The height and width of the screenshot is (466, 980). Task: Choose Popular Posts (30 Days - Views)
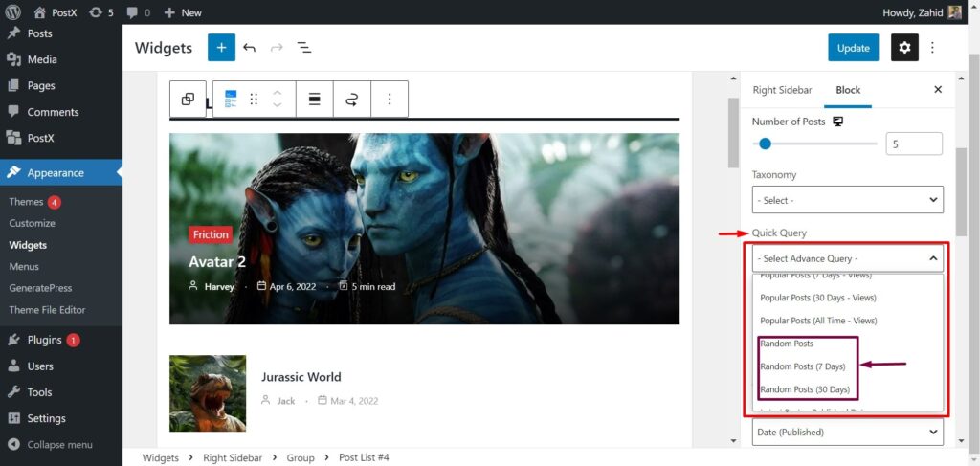(818, 298)
